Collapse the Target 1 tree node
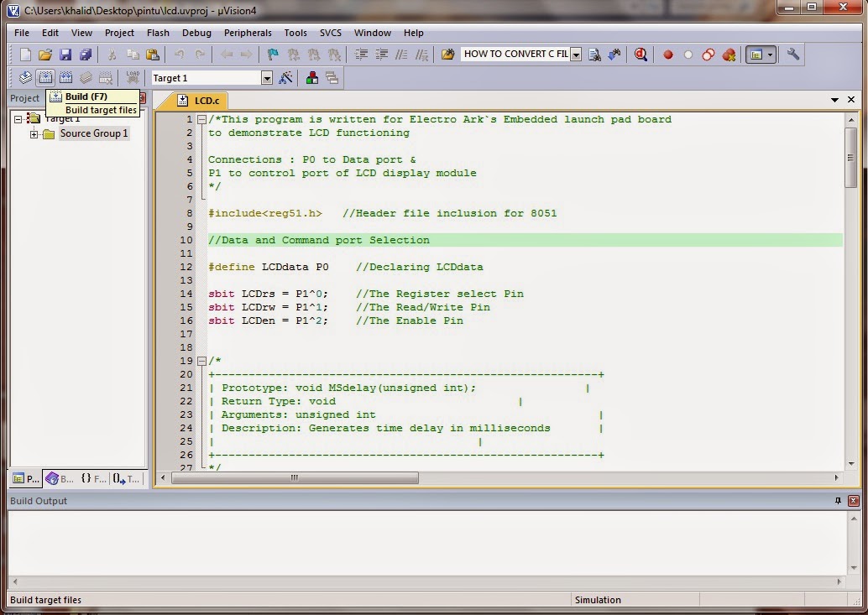The height and width of the screenshot is (615, 868). (x=19, y=118)
